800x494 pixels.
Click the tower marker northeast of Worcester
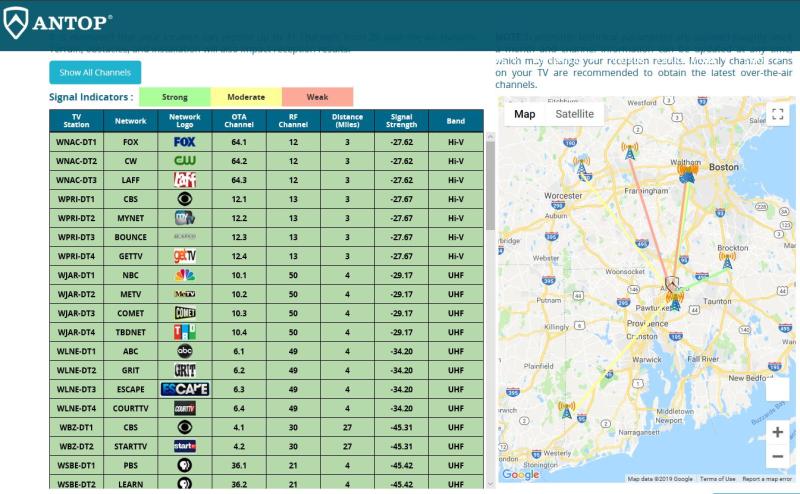click(582, 166)
